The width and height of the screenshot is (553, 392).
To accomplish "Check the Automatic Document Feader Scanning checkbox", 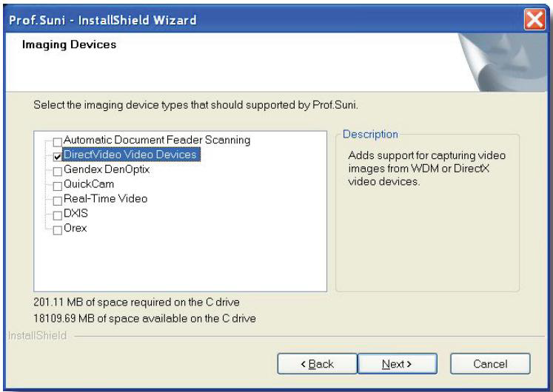I will coord(57,142).
